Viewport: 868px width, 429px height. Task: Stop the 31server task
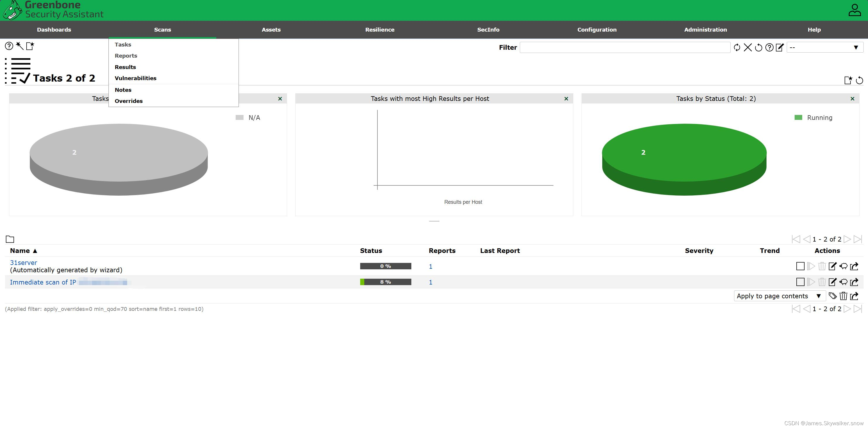coord(800,266)
